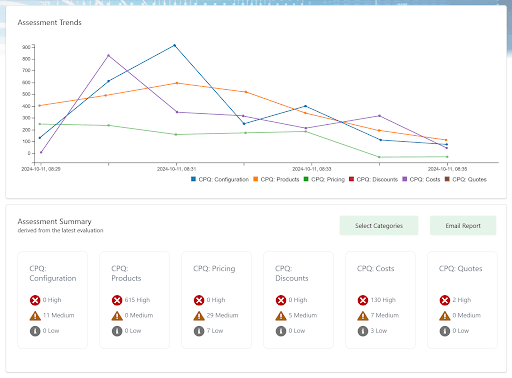Select the '615 High' count text
The height and width of the screenshot is (378, 512).
pos(137,300)
